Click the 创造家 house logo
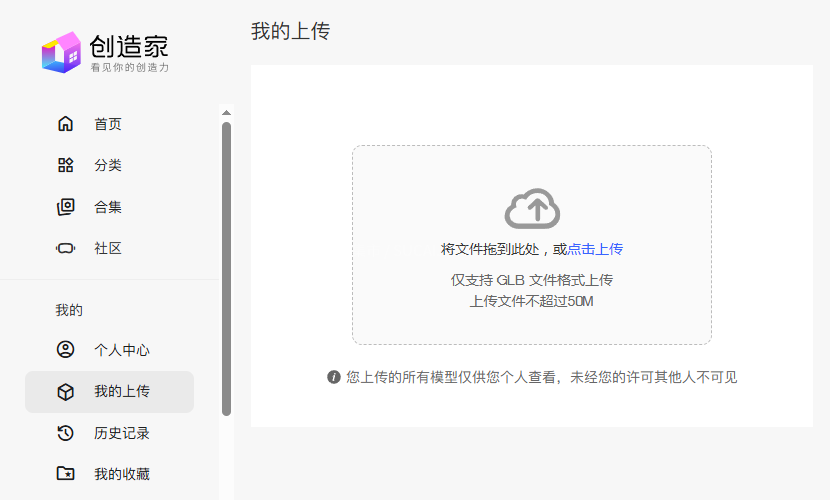 [x=61, y=52]
